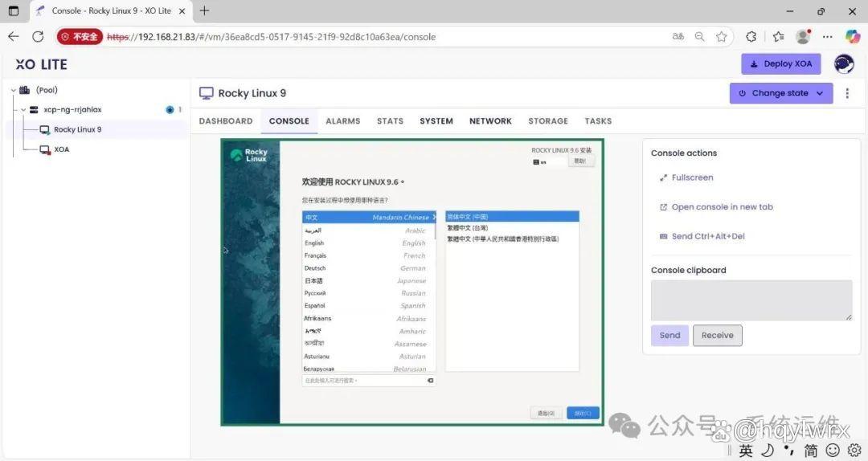
Task: Click Open console in new tab
Action: [716, 207]
